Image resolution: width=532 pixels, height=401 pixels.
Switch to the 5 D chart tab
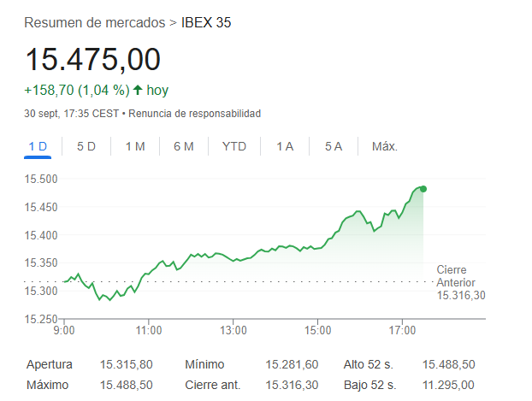click(x=86, y=146)
